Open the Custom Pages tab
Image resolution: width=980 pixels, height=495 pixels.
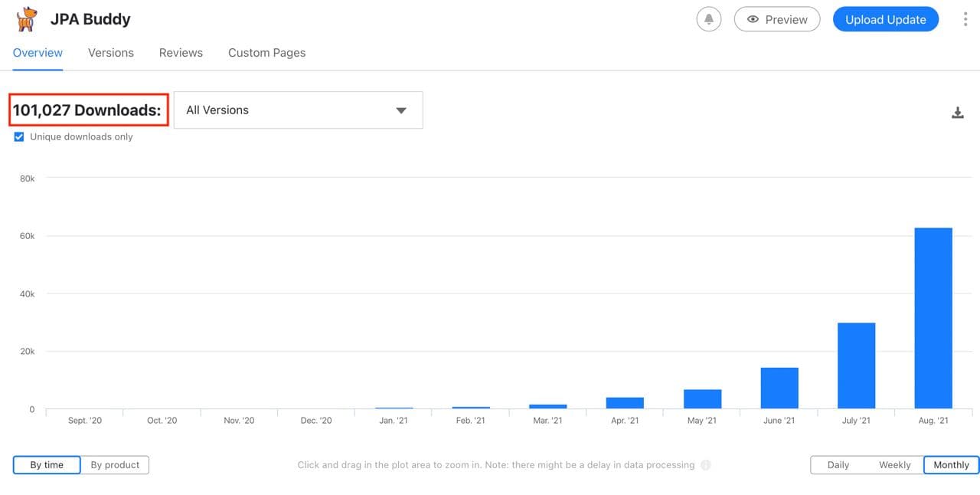(266, 53)
